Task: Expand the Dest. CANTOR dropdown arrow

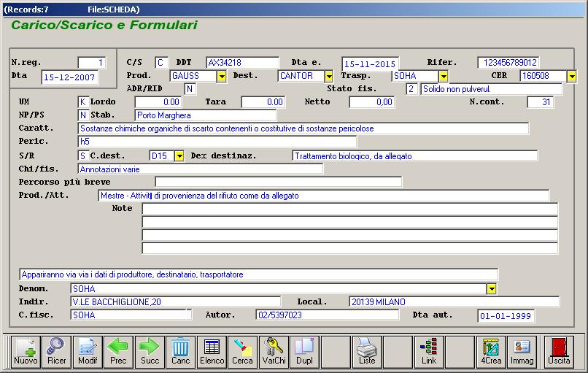Action: [x=328, y=76]
